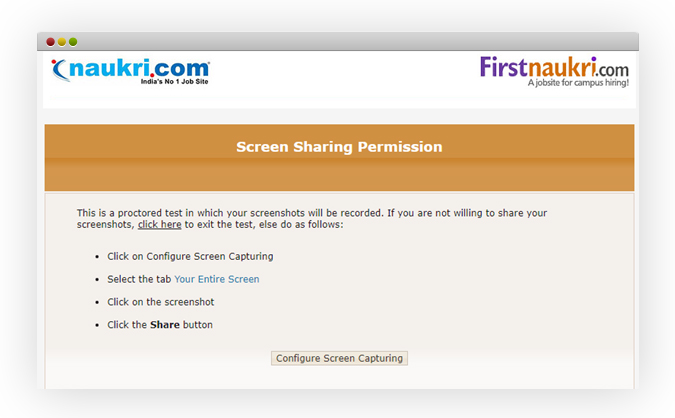Click the Screen Sharing Permission heading
The height and width of the screenshot is (418, 675).
tap(339, 147)
